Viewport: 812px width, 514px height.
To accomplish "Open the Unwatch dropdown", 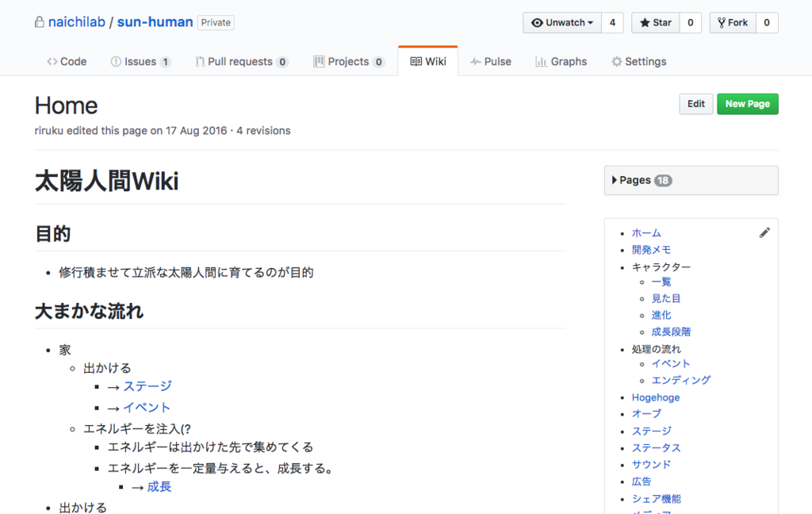I will (562, 23).
